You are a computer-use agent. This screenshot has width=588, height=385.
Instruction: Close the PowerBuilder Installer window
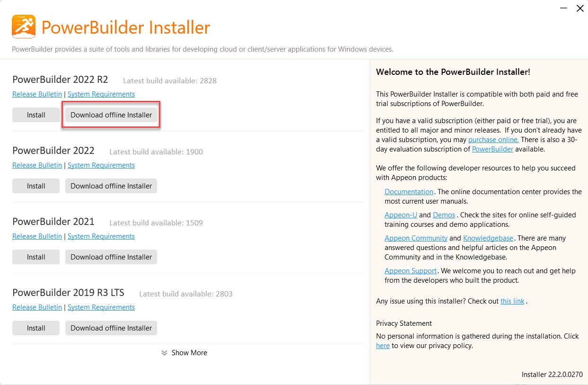(x=579, y=9)
